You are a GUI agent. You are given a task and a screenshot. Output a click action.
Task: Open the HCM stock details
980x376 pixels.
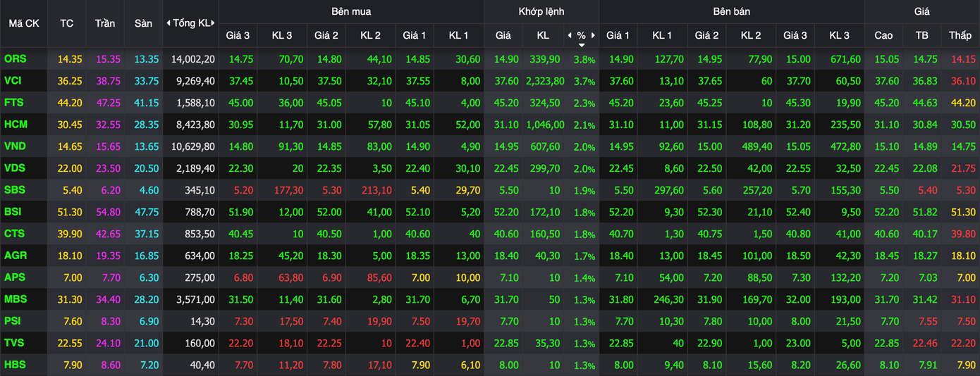(x=16, y=125)
